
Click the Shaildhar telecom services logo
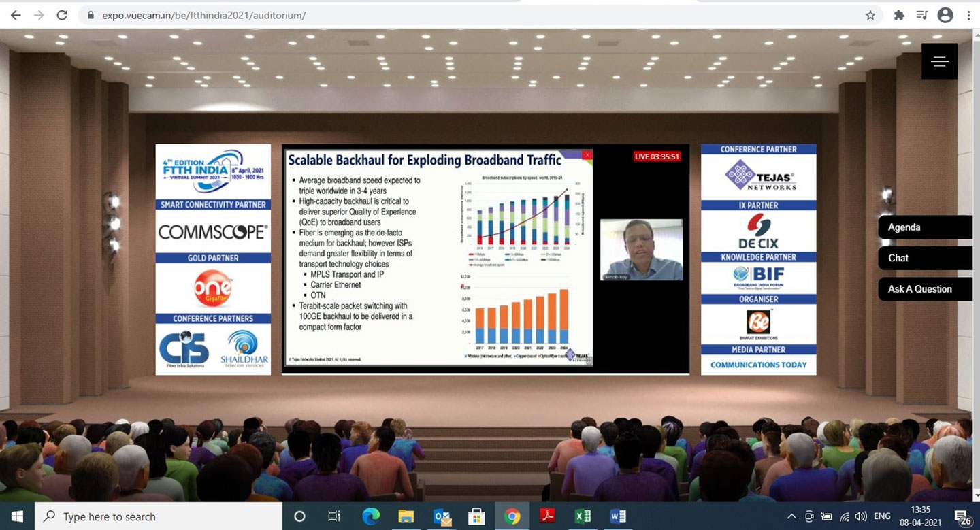point(244,349)
